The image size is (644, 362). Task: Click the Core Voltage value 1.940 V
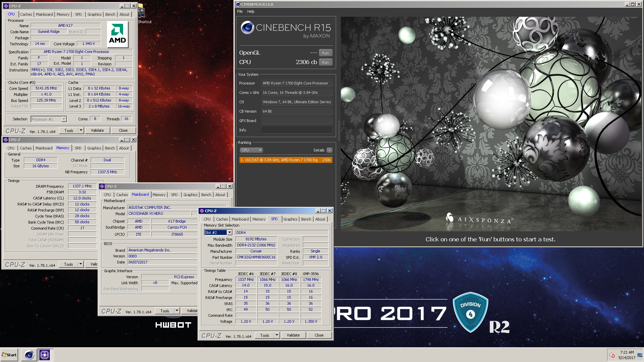[x=89, y=44]
